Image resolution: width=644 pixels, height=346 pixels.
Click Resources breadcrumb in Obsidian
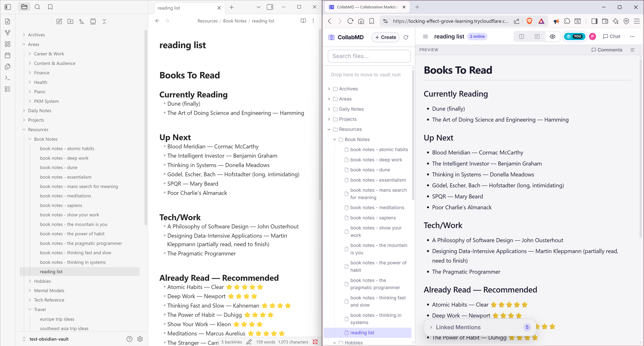click(207, 21)
